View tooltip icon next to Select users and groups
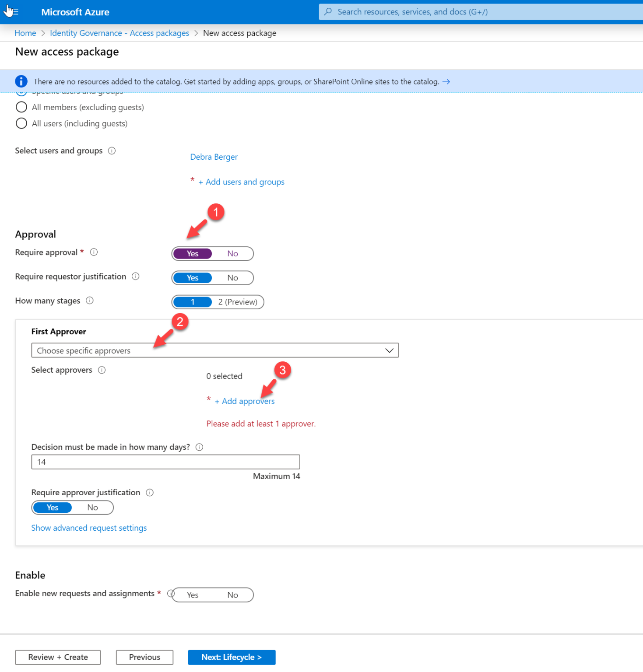 (112, 150)
